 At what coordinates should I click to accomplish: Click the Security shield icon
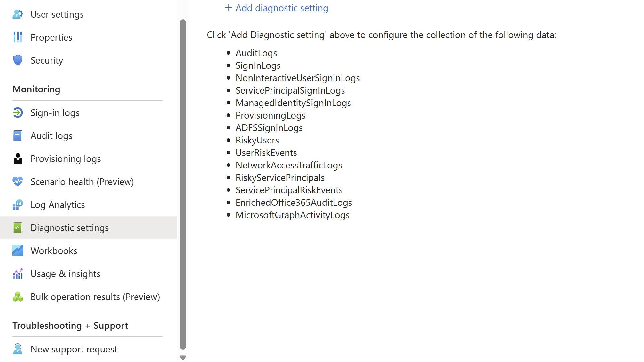click(x=18, y=60)
